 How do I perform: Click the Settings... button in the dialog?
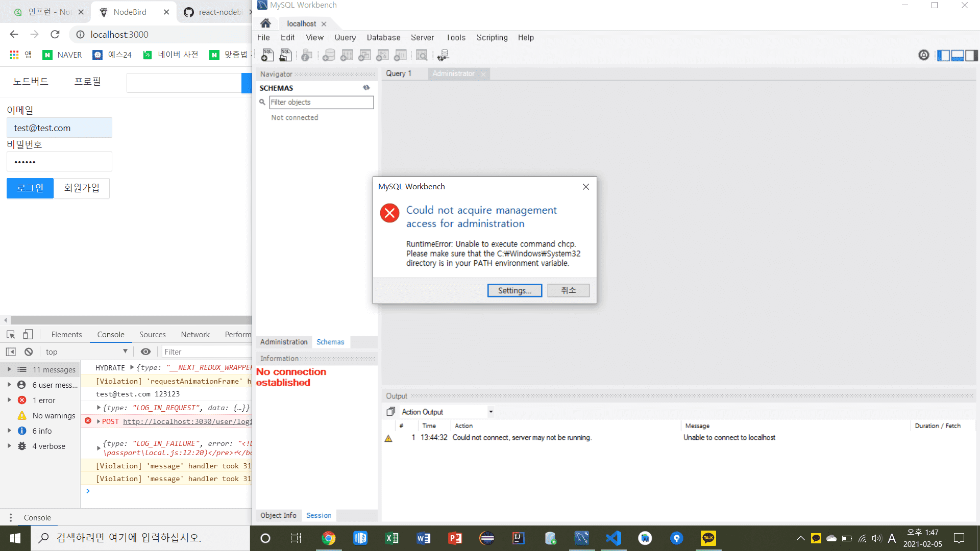[514, 290]
